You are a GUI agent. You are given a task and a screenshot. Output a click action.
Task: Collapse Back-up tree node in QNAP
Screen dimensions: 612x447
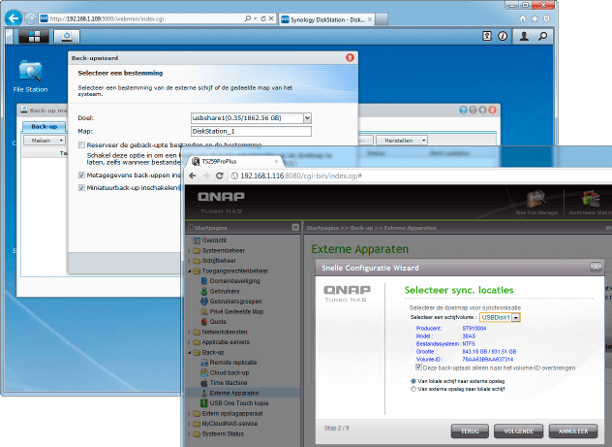tap(189, 353)
